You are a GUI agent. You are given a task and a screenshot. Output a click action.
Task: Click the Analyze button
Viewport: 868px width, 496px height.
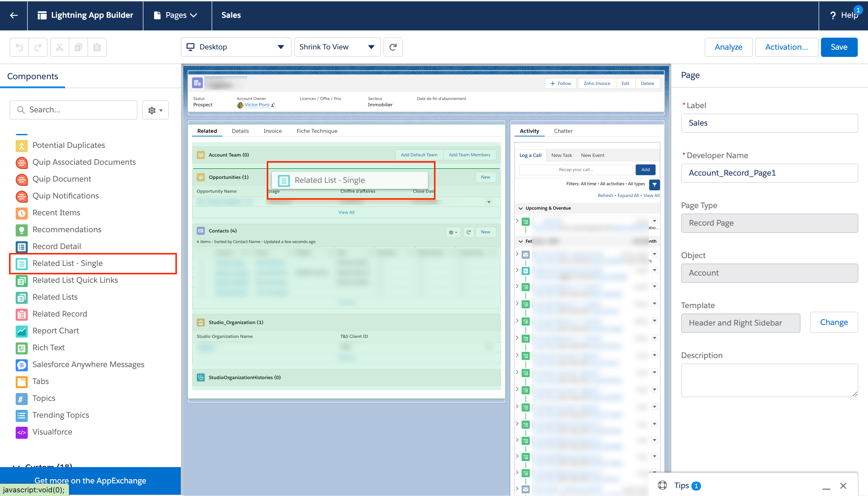728,47
